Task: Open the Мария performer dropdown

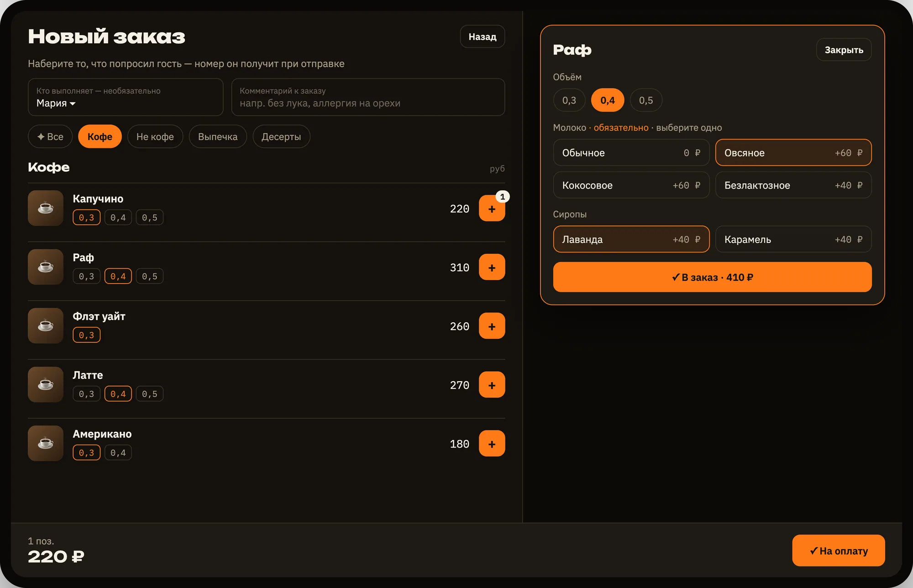Action: click(126, 97)
